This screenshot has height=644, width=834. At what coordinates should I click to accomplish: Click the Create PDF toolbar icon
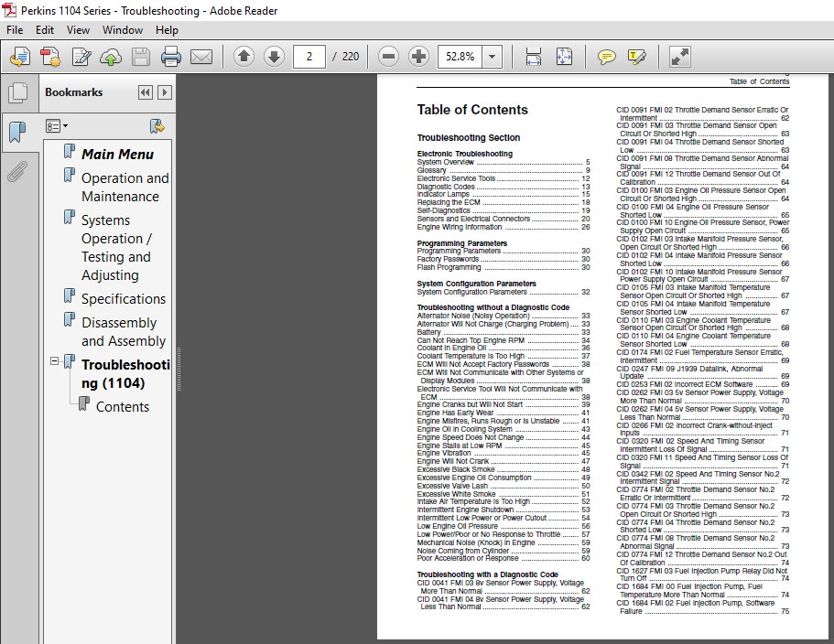coord(51,57)
